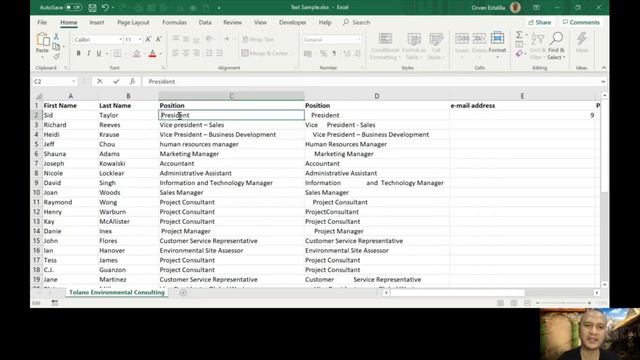Toggle the AutoSave switch
The width and height of the screenshot is (640, 360).
coord(73,7)
